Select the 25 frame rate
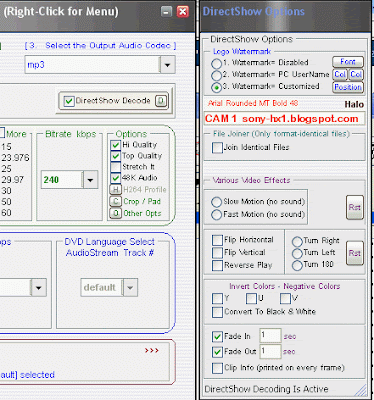The width and height of the screenshot is (374, 400). 6,169
